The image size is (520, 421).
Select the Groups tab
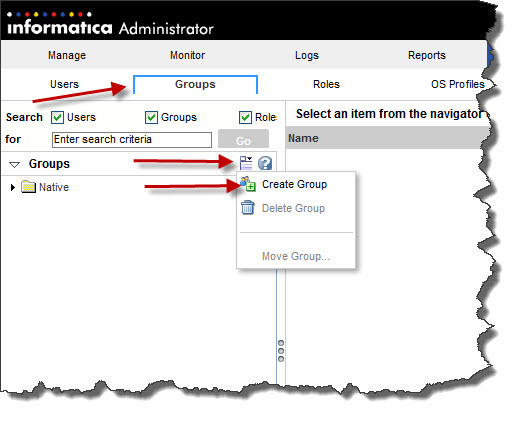coord(195,84)
